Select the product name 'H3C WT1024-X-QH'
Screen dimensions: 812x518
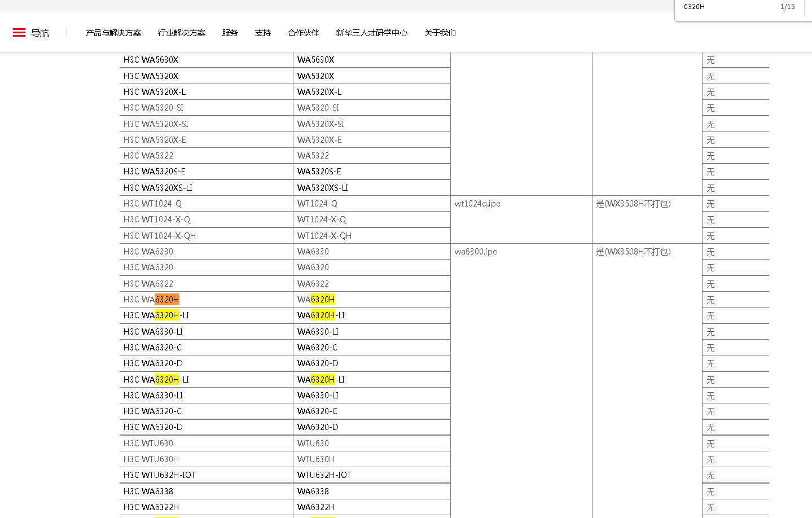160,236
